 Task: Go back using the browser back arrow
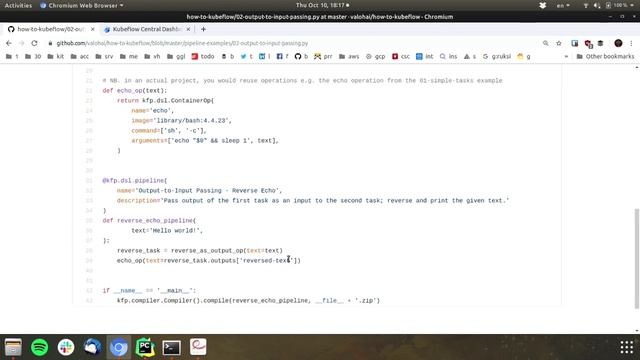[9, 43]
